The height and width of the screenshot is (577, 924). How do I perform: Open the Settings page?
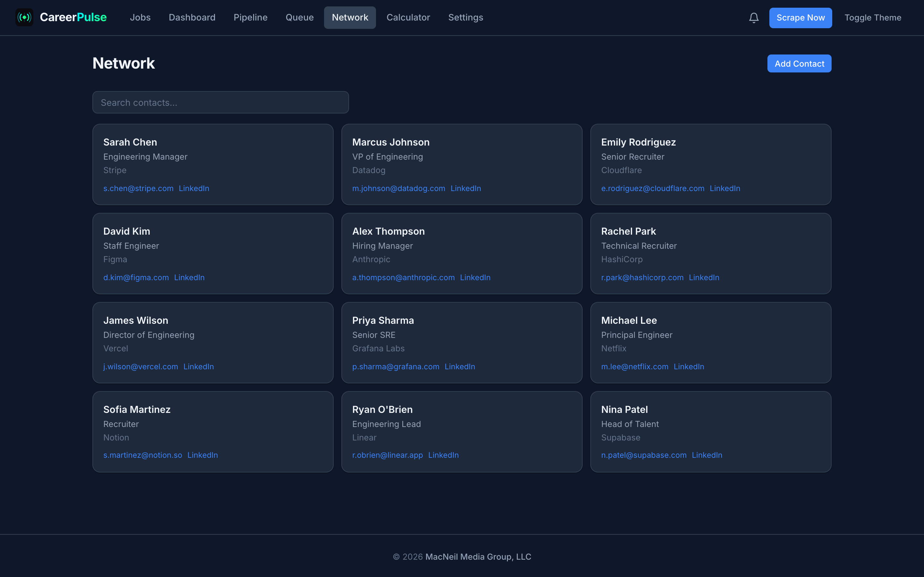(x=466, y=17)
